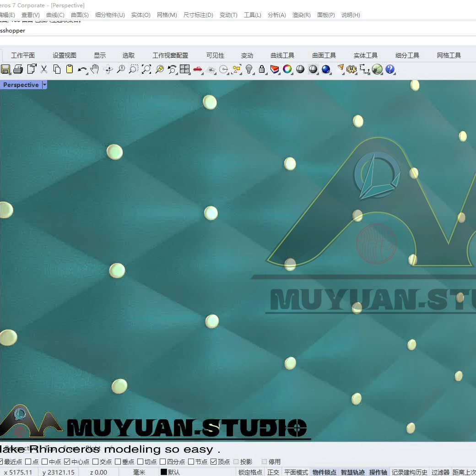Click the orange cone filter icon
The height and width of the screenshot is (476, 476).
(341, 69)
